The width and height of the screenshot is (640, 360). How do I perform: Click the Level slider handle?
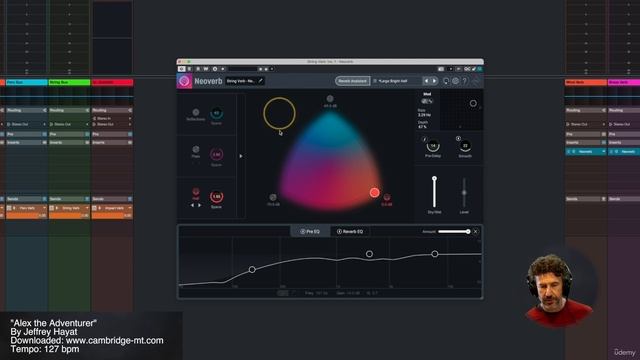(464, 193)
